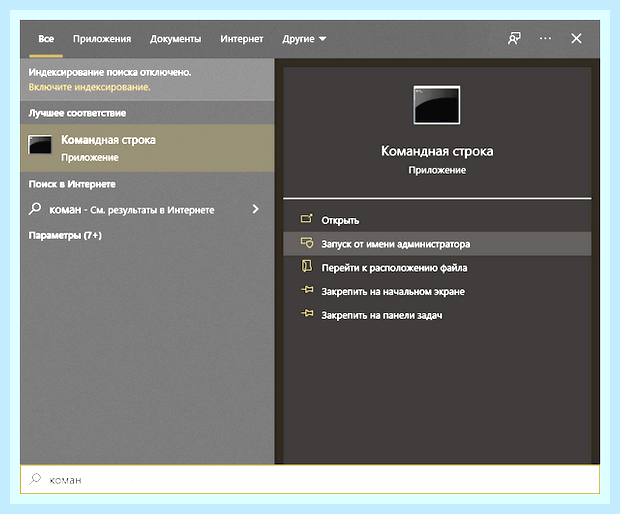Click the admin shield icon
The image size is (620, 514).
pyautogui.click(x=306, y=242)
